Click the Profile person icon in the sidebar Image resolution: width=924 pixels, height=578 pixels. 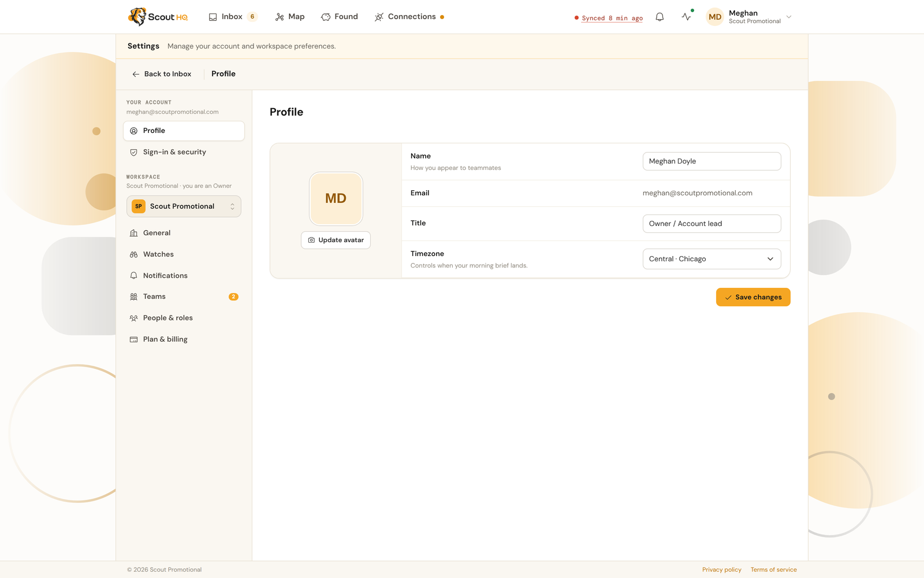coord(133,131)
